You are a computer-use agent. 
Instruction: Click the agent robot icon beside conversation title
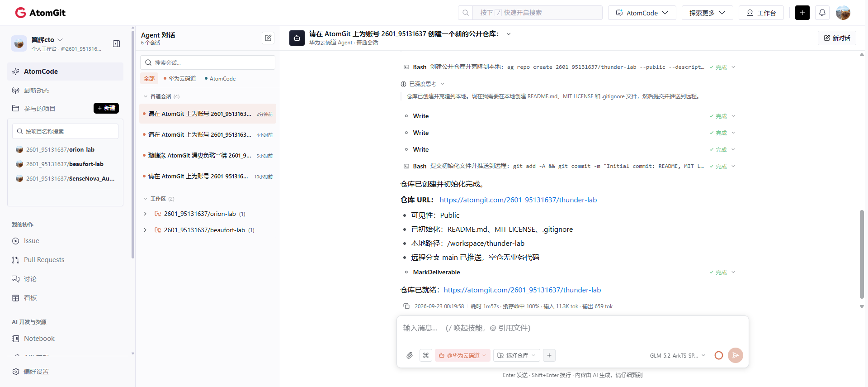pyautogui.click(x=297, y=38)
